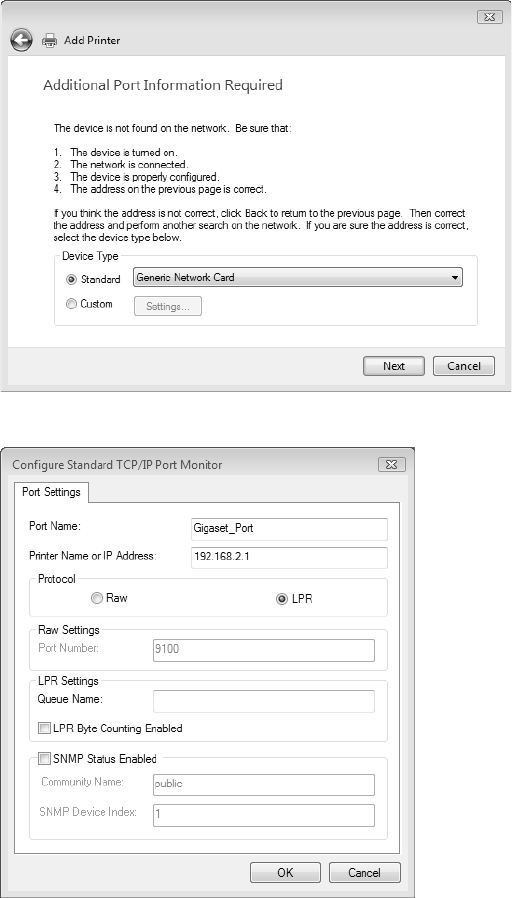
Task: Open the Generic Network Card dropdown
Action: [298, 277]
